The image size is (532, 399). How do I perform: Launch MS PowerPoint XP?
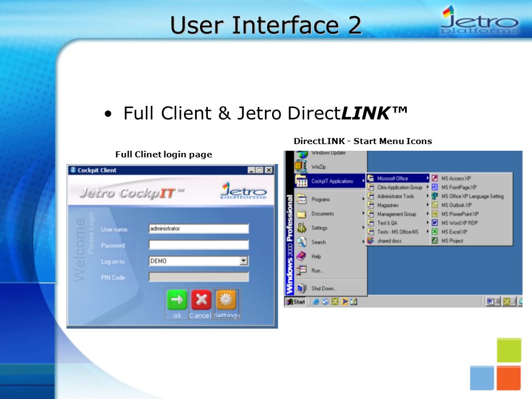(471, 214)
